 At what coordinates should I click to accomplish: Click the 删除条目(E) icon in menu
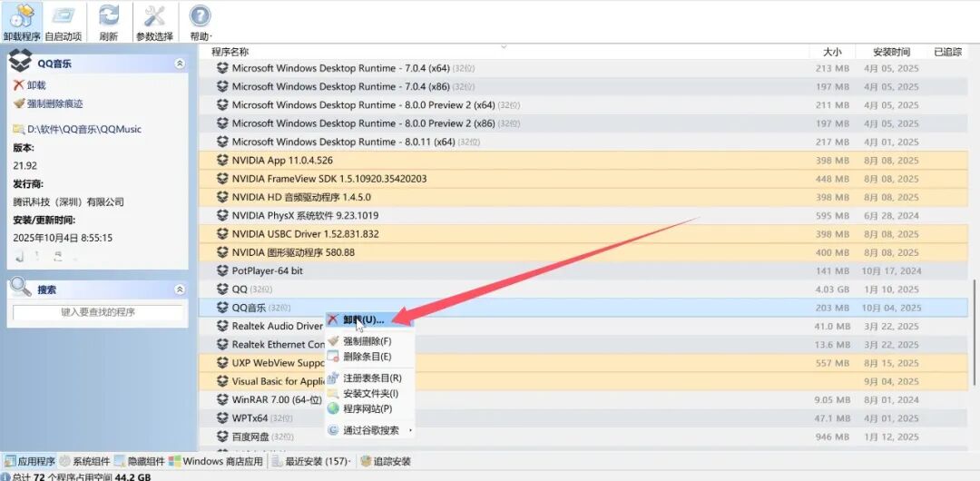click(333, 357)
